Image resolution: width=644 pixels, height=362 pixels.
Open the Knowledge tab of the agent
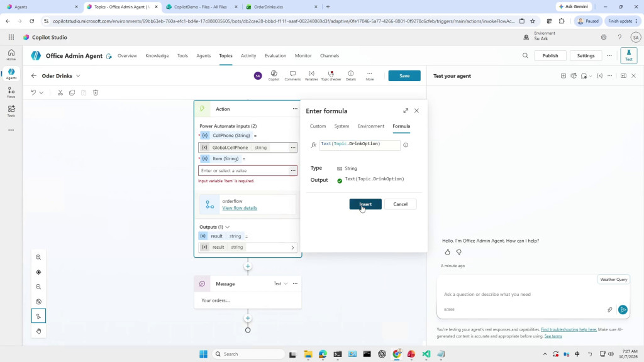(x=157, y=56)
